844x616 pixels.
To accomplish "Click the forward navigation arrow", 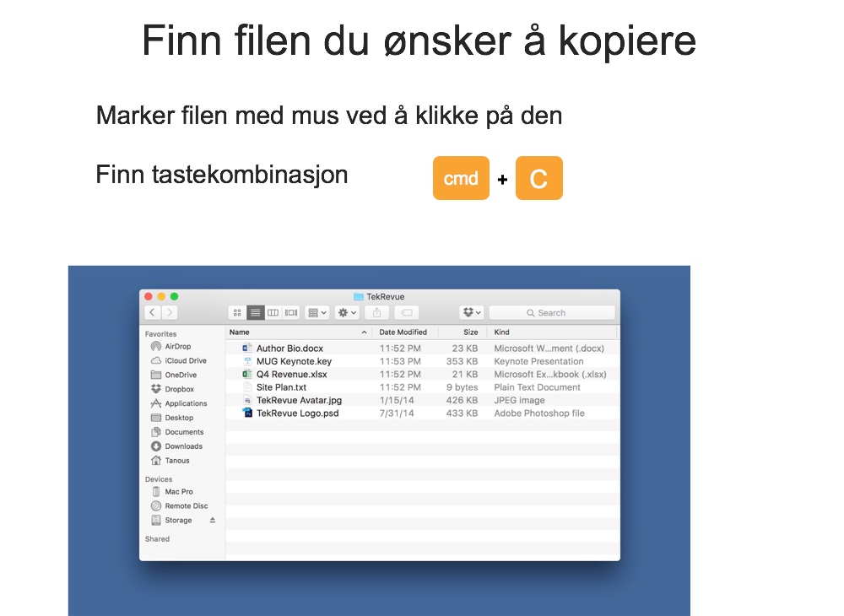I will click(170, 312).
